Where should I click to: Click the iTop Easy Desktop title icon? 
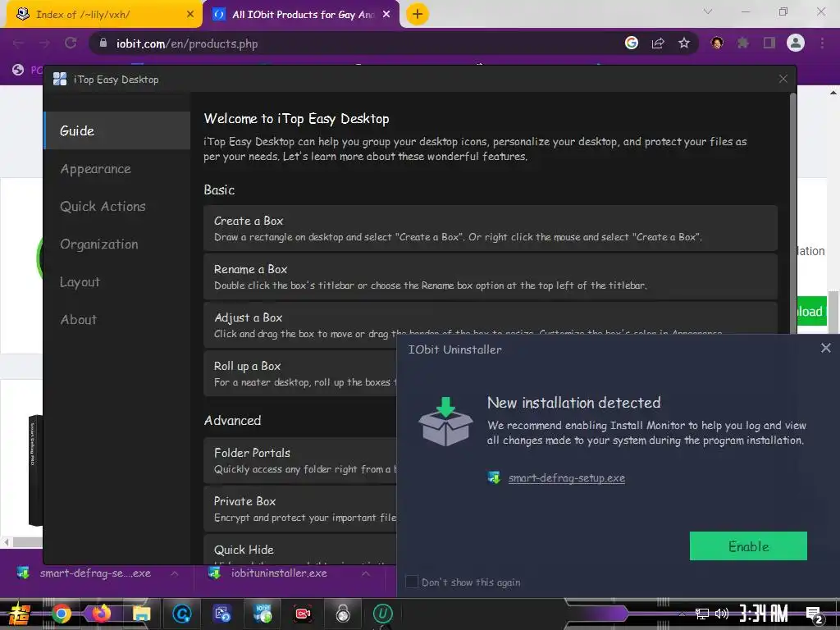coord(60,80)
